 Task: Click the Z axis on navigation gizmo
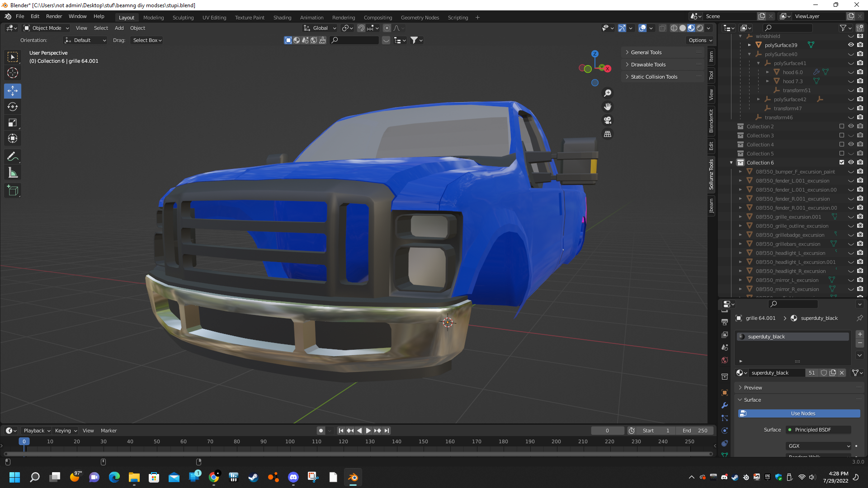pyautogui.click(x=595, y=53)
